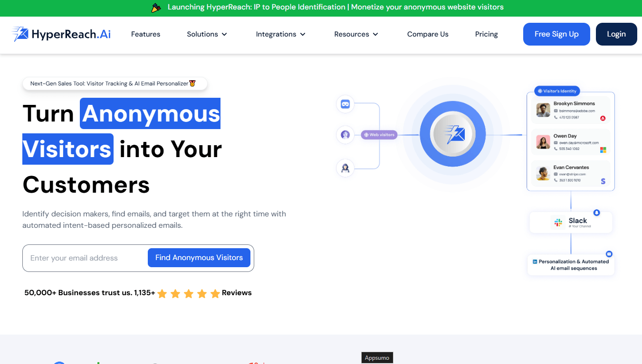Image resolution: width=642 pixels, height=364 pixels.
Task: Click the LinkedIn icon beside Personalization text
Action: (535, 261)
